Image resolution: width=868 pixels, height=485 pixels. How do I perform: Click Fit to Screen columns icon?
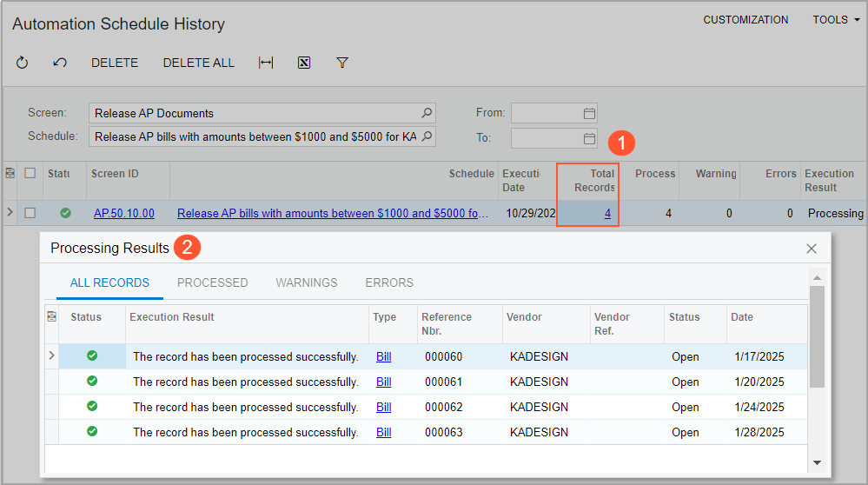[x=266, y=63]
